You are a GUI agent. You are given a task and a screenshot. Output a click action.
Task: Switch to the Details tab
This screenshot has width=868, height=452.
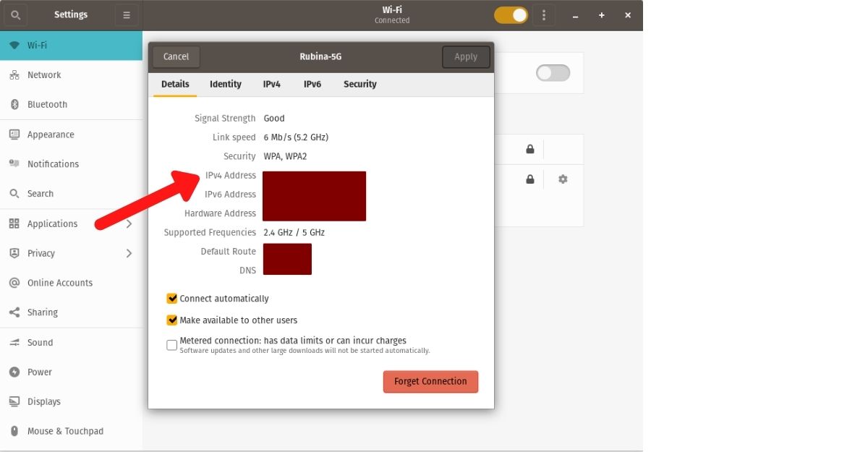click(x=175, y=85)
